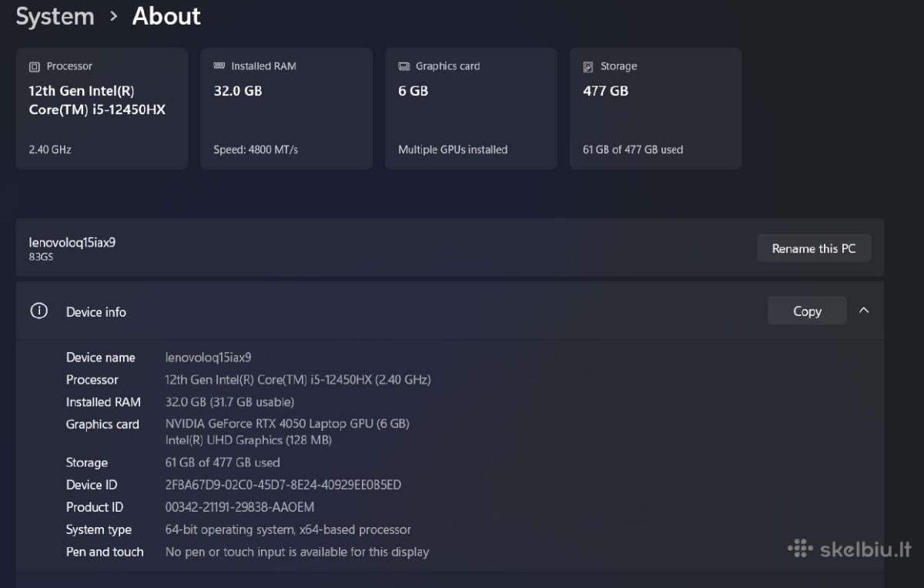Click the Processor chip icon

[34, 67]
